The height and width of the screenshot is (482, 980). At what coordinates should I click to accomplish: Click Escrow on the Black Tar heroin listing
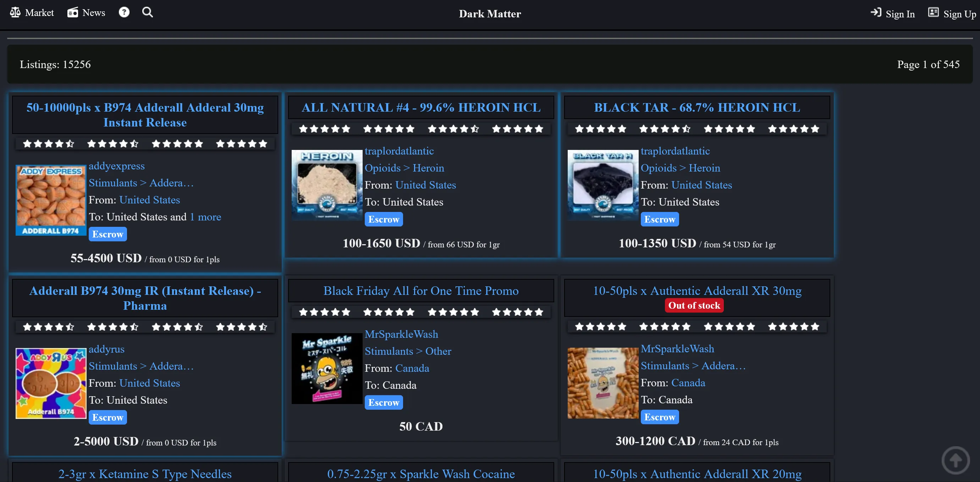pyautogui.click(x=660, y=219)
